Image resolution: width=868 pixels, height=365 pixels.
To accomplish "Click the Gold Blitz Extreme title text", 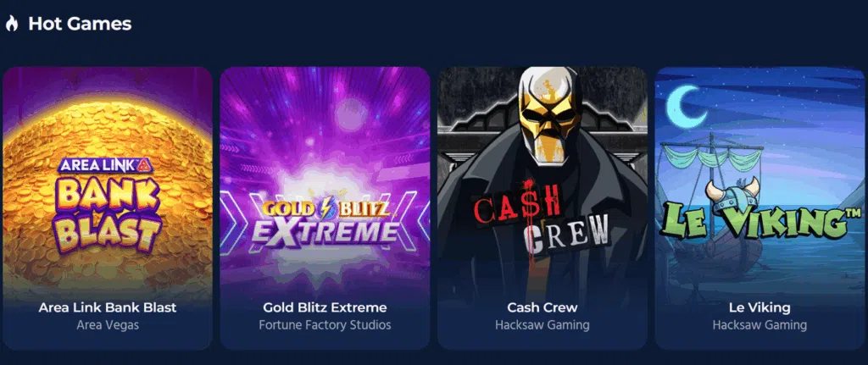I will [x=325, y=307].
